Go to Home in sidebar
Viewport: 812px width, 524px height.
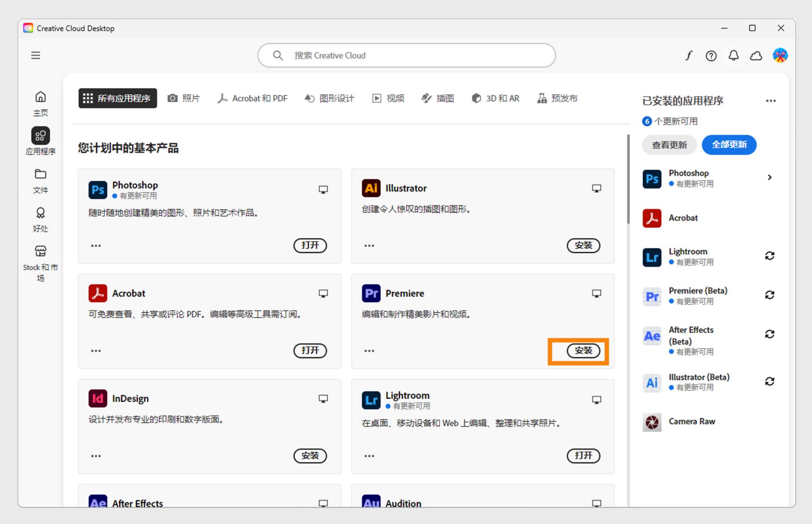[x=40, y=104]
